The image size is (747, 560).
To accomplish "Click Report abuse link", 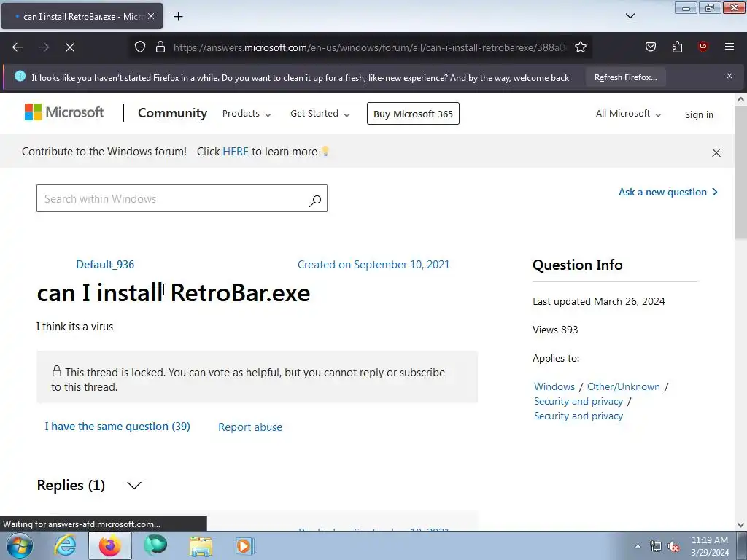I will tap(250, 427).
